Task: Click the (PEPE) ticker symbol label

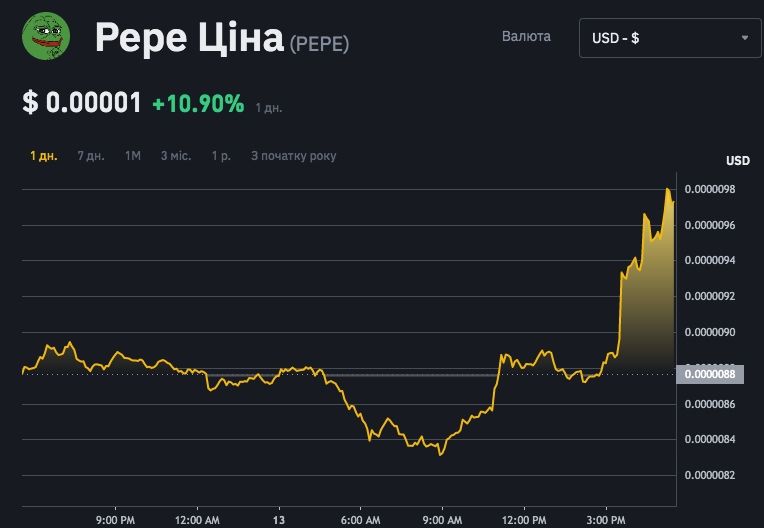Action: point(319,44)
